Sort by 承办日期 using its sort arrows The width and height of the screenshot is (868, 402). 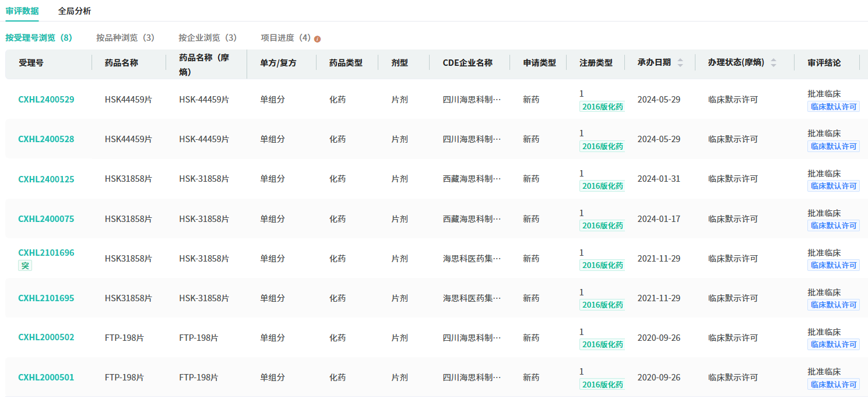click(680, 63)
